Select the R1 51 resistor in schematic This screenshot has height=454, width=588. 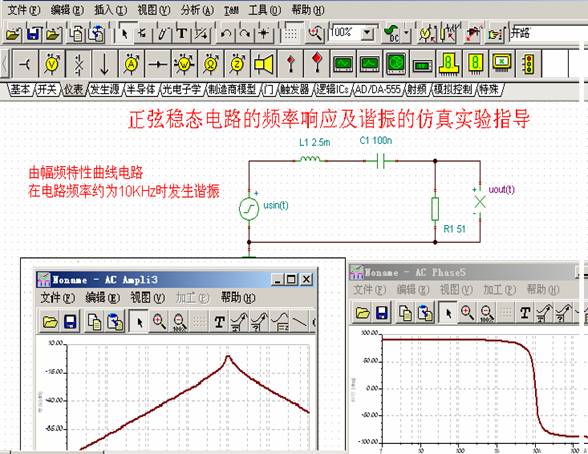click(435, 209)
